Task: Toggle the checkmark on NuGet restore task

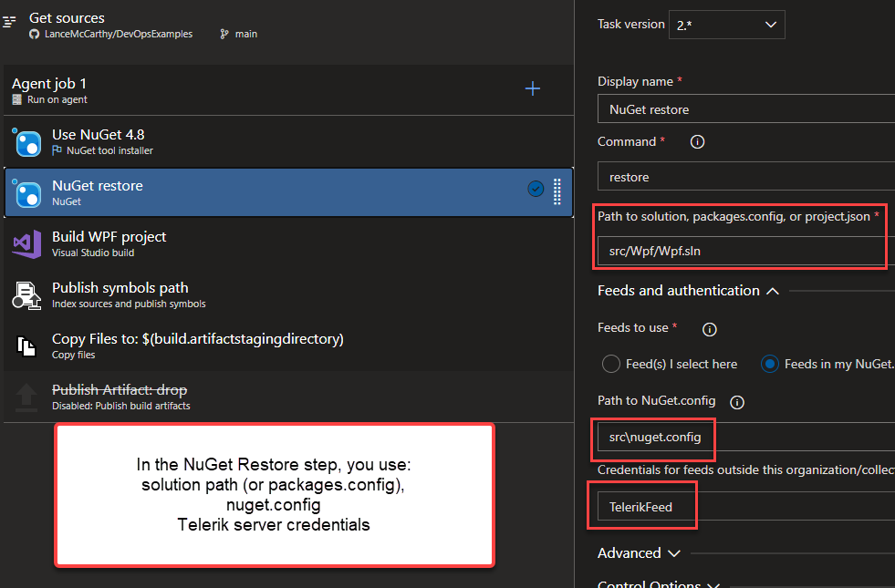Action: pos(536,189)
